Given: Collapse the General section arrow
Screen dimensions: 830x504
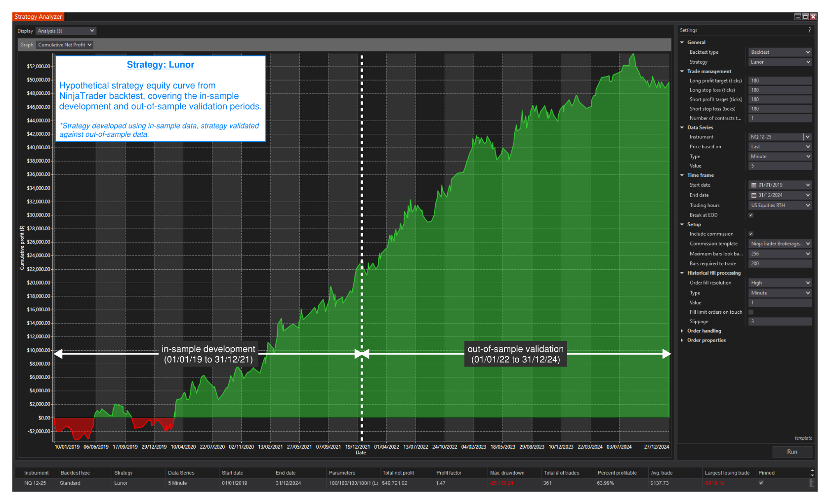Looking at the screenshot, I should (x=682, y=42).
